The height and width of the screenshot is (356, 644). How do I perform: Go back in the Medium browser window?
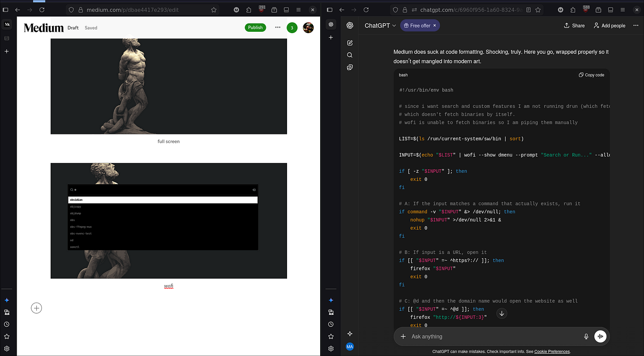[x=18, y=10]
